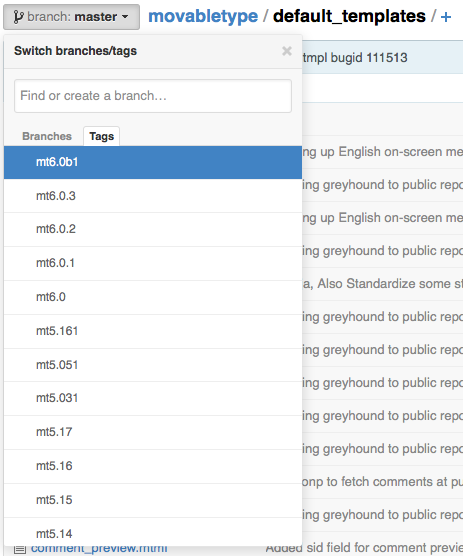Screen dimensions: 463x556
Task: Open the branch: master dropdown button
Action: click(71, 17)
